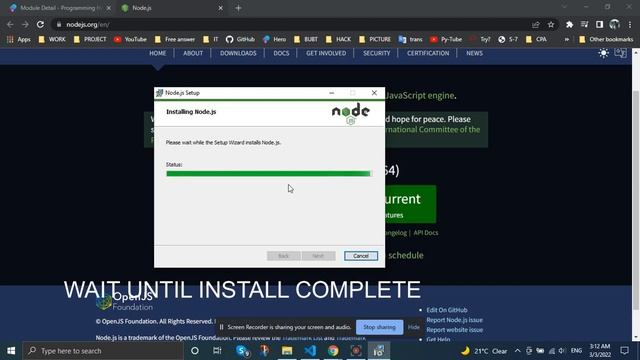Open the PROJECT bookmark folder

point(90,39)
